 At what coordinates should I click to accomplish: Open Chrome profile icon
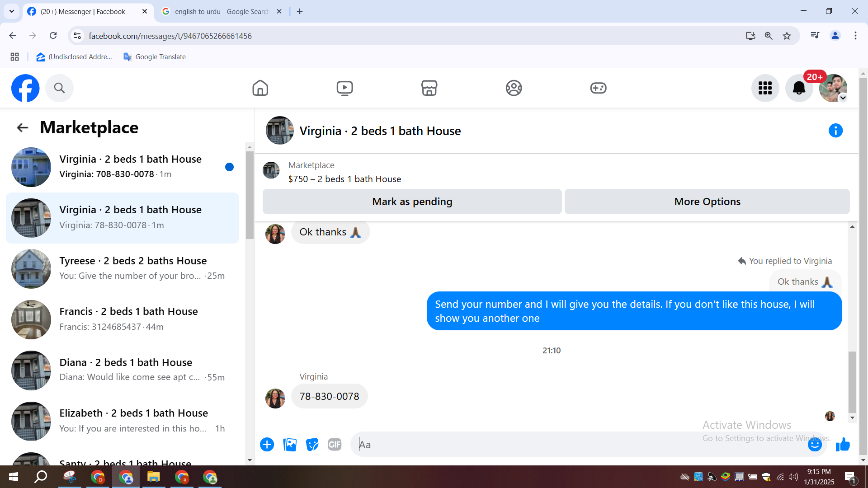[x=835, y=36]
